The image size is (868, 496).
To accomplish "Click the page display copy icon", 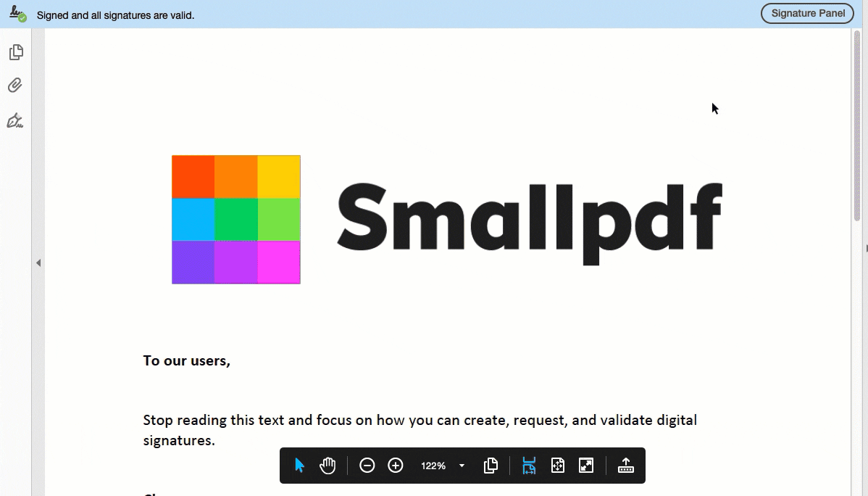I will [491, 466].
